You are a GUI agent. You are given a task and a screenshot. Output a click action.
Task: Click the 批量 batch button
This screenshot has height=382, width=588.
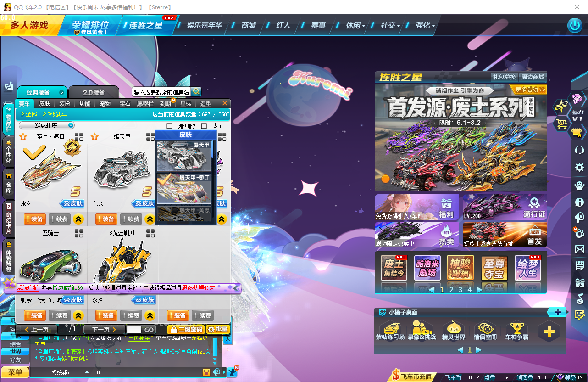[217, 330]
